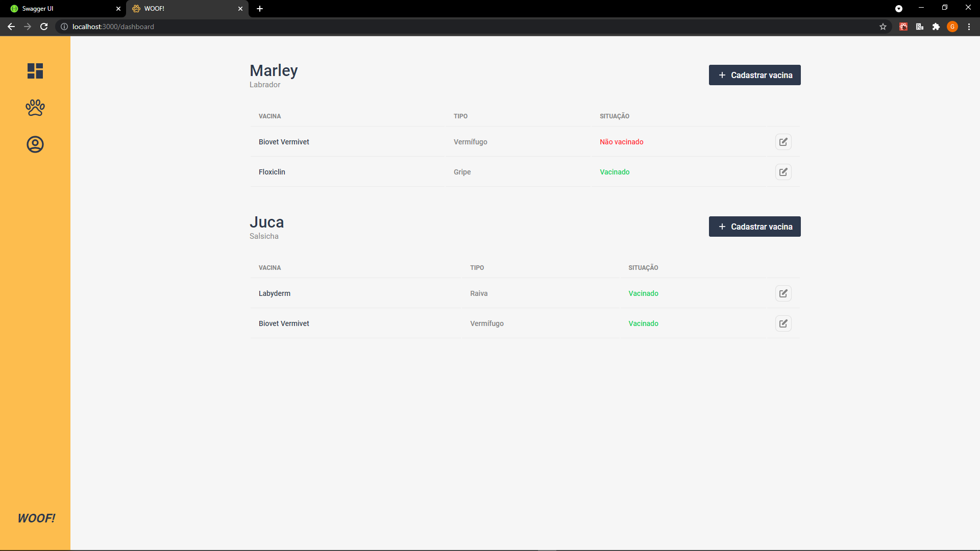Click Cadastrar vacina for Juca

click(754, 227)
